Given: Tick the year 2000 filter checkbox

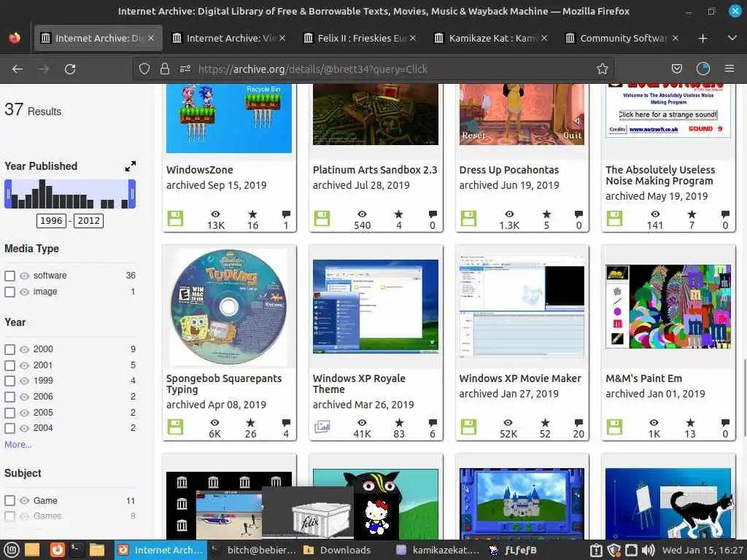Looking at the screenshot, I should click(9, 349).
